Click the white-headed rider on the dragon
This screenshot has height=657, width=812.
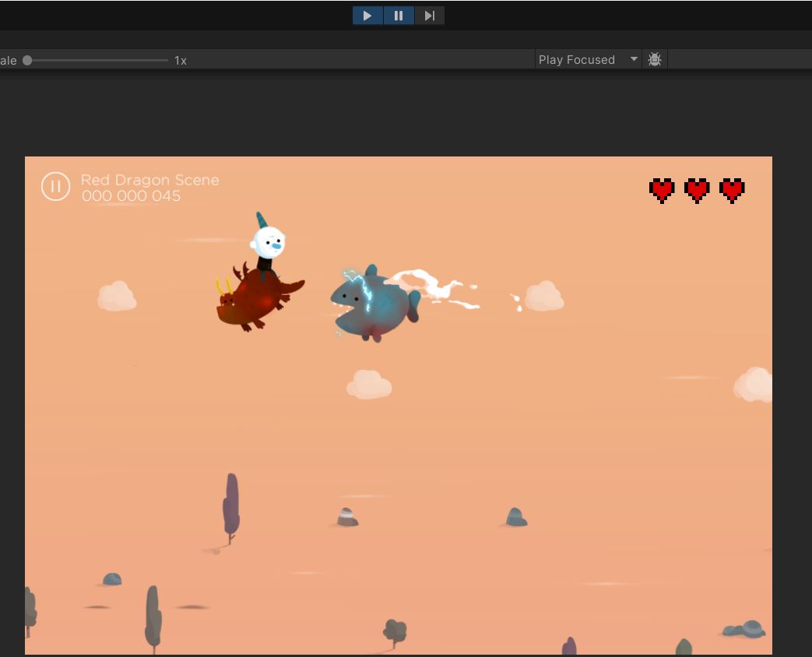269,243
